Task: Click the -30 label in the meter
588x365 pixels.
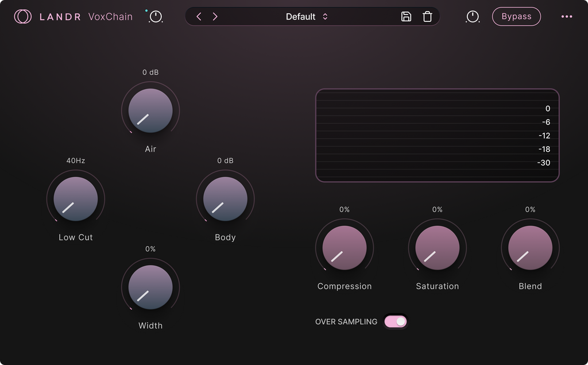Action: 543,163
